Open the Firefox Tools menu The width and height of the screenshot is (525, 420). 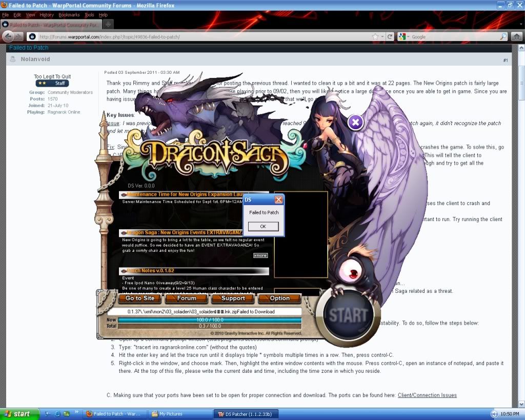89,15
